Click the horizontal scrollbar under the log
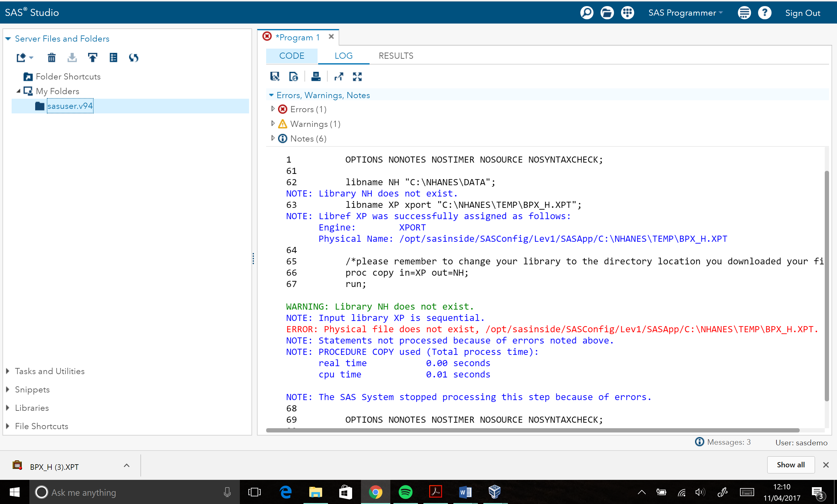837x504 pixels. [x=532, y=430]
